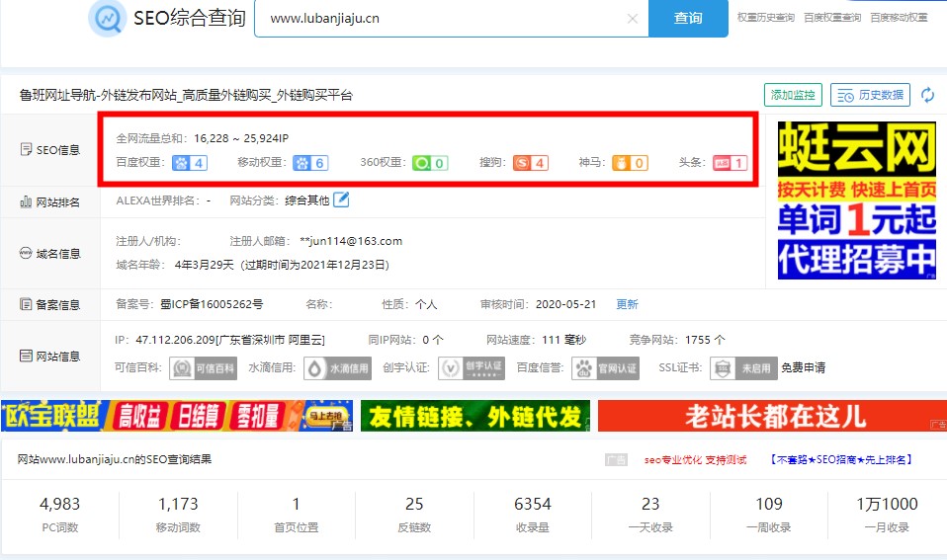Click the 全网流量总和 traffic estimate text
Viewport: 947px width, 560px height.
point(202,138)
